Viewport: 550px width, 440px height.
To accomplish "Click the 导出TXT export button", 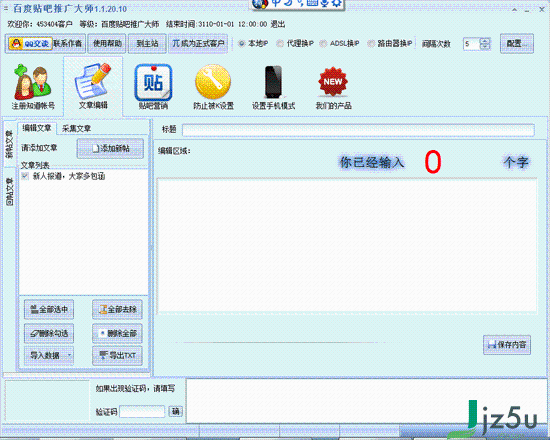I will tap(117, 355).
